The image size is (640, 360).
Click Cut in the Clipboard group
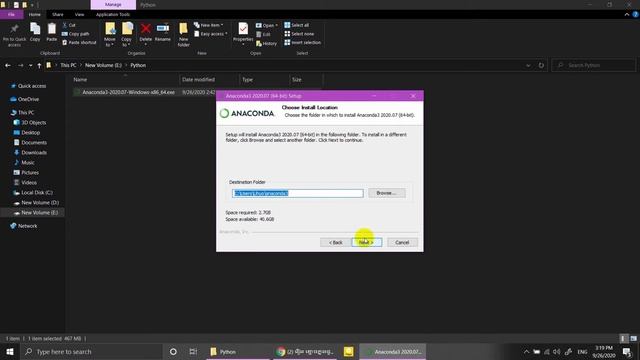69,25
